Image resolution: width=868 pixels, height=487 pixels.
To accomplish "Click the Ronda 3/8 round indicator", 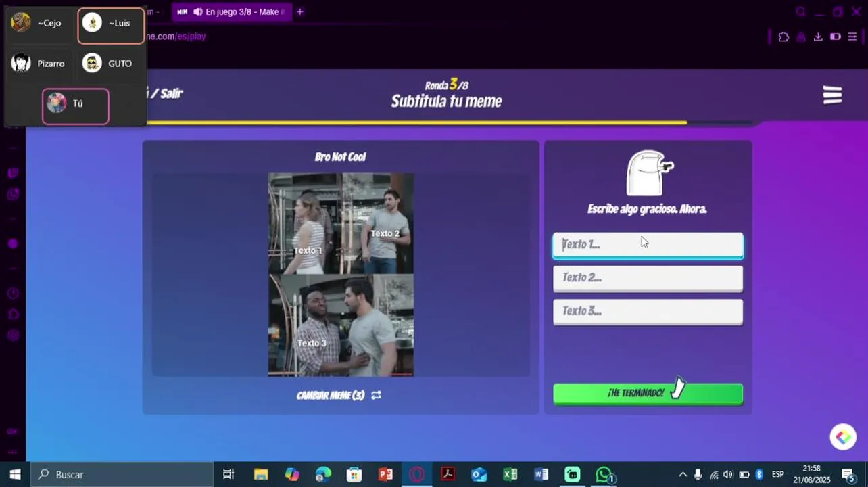I will [446, 85].
